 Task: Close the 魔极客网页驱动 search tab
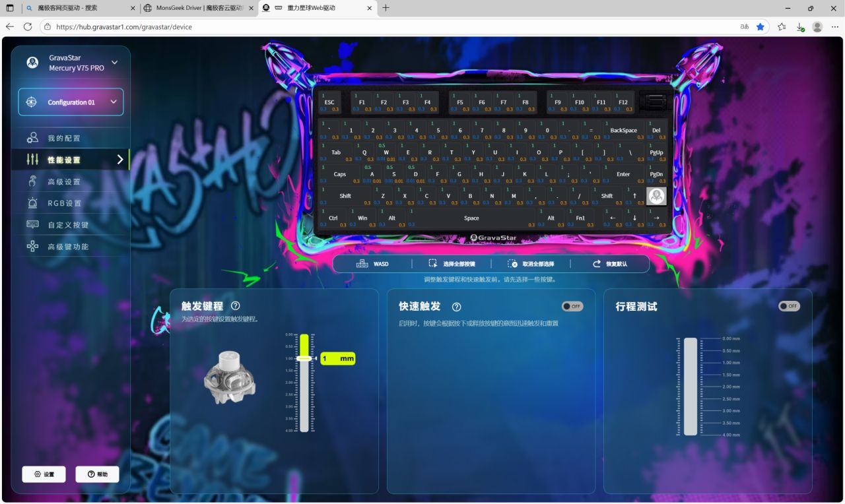133,8
